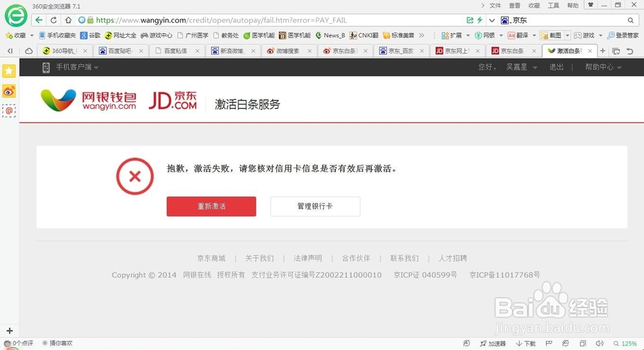Expand the 扩展 extensions dropdown
The width and height of the screenshot is (644, 350).
tap(468, 35)
